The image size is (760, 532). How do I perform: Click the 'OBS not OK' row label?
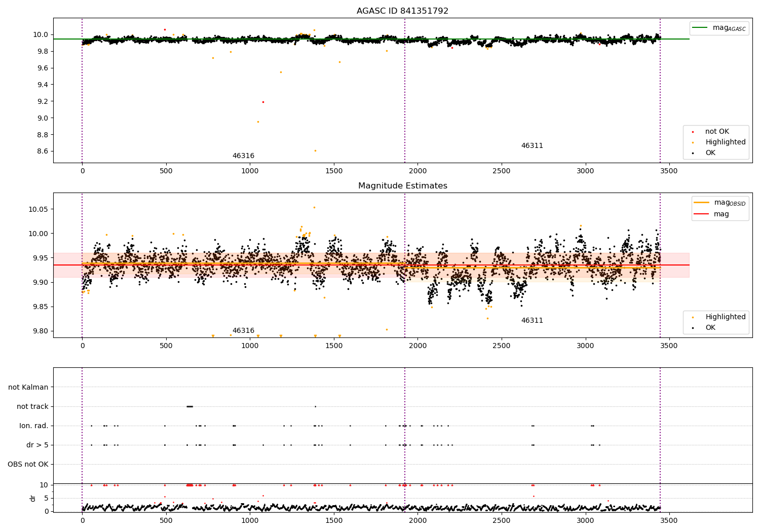click(x=28, y=464)
